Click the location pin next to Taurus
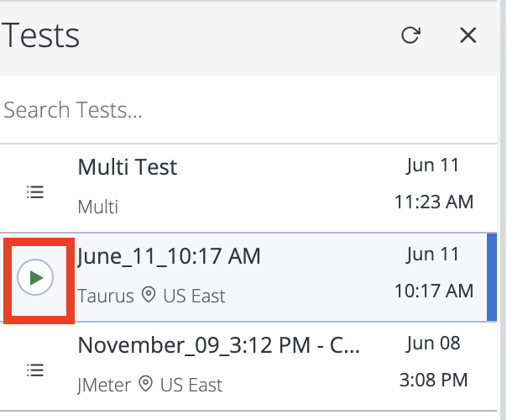 pyautogui.click(x=149, y=295)
